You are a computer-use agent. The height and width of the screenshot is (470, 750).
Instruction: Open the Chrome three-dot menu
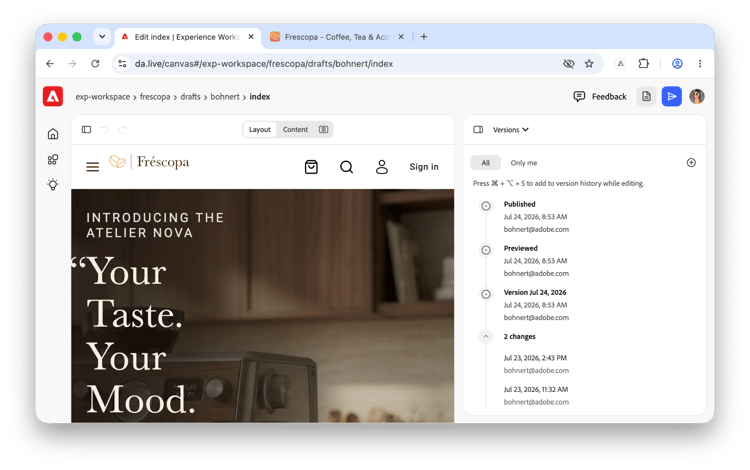(700, 64)
